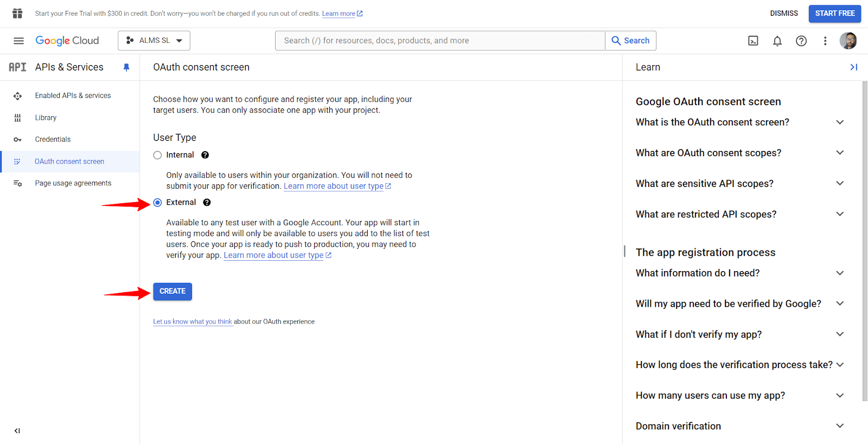Activate Cloud Shell terminal icon

[753, 41]
